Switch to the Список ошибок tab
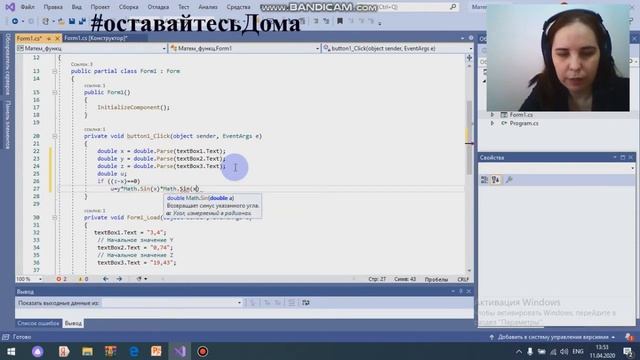Screen dimensions: 640x360 click(38, 323)
